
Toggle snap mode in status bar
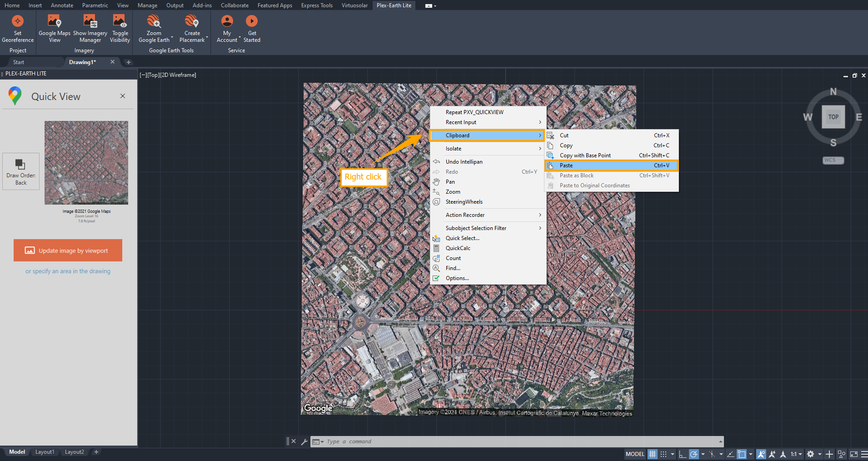tap(663, 454)
